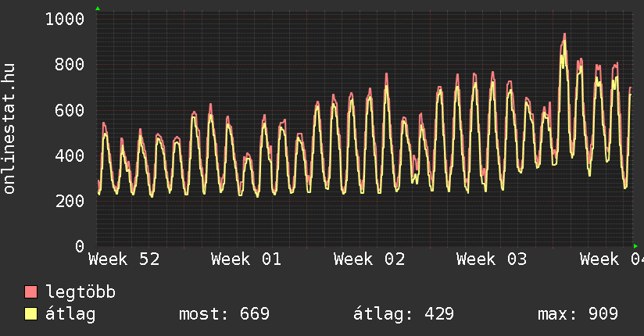The height and width of the screenshot is (336, 644).
Task: Click the Week 02 axis label
Action: 369,259
